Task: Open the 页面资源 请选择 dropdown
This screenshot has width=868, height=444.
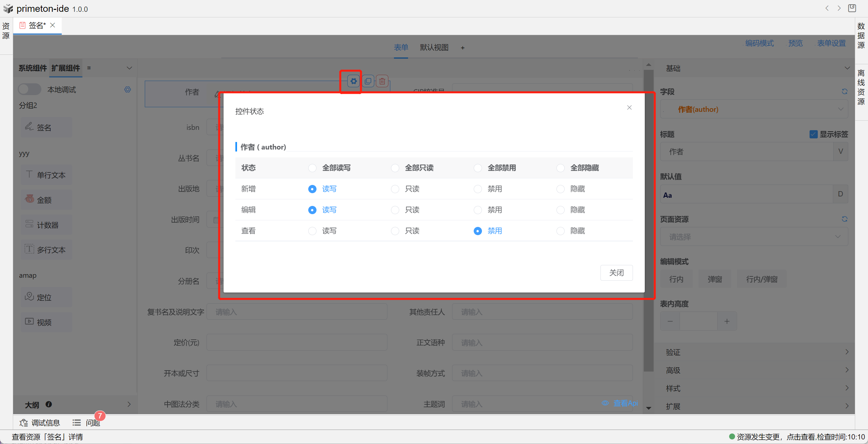Action: coord(754,237)
